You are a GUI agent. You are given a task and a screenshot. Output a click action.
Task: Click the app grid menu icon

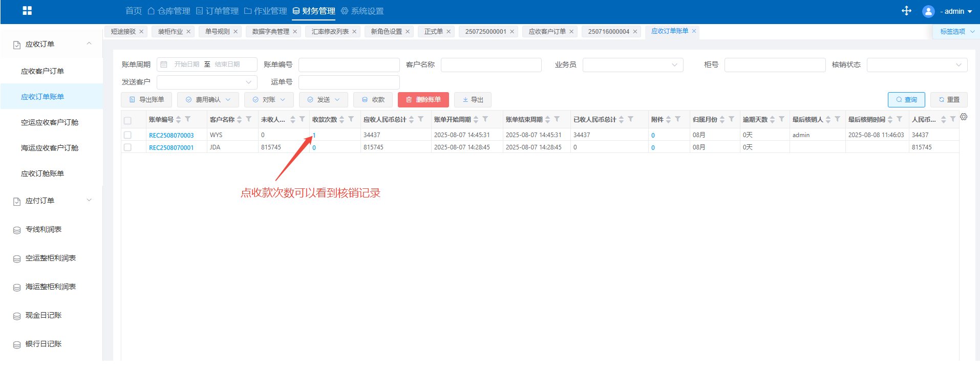(x=27, y=11)
